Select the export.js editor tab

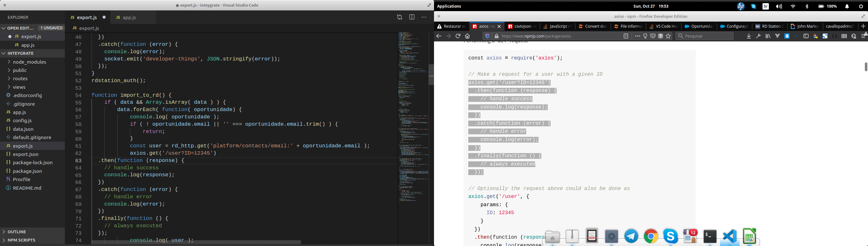tap(87, 17)
